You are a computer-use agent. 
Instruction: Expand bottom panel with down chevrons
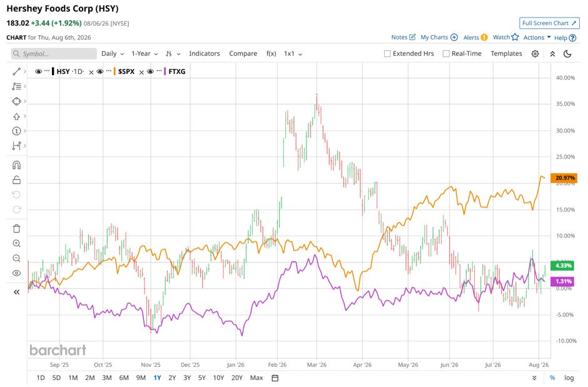[534, 378]
